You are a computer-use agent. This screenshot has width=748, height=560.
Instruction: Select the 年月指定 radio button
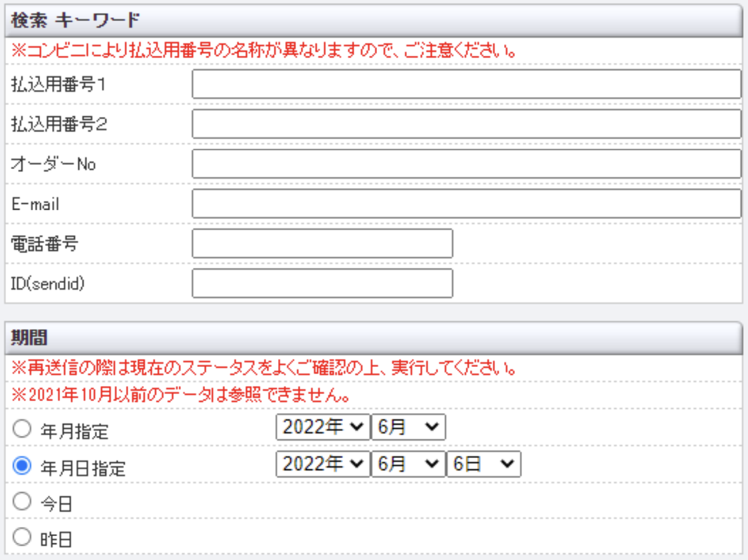tap(22, 429)
